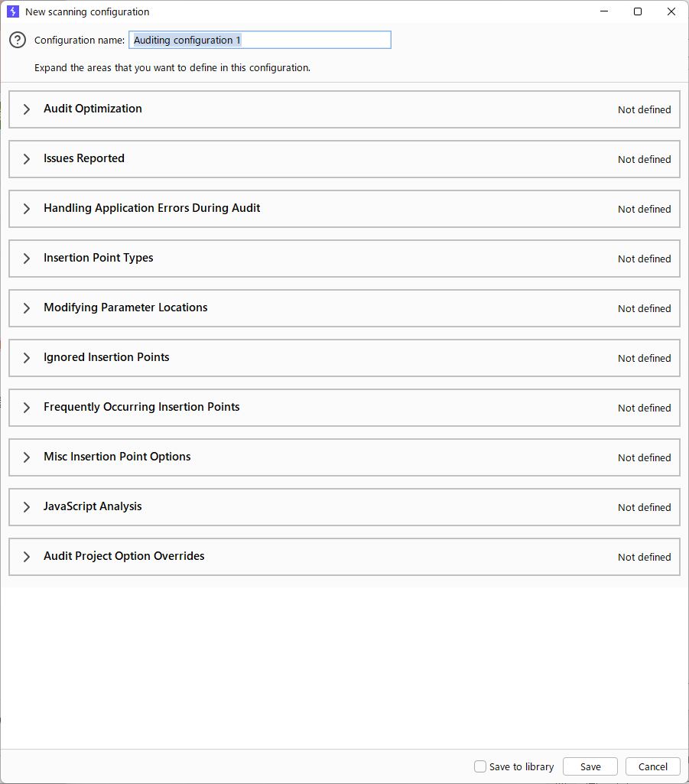Expand the Audit Optimization chevron
The width and height of the screenshot is (689, 784).
pos(27,109)
